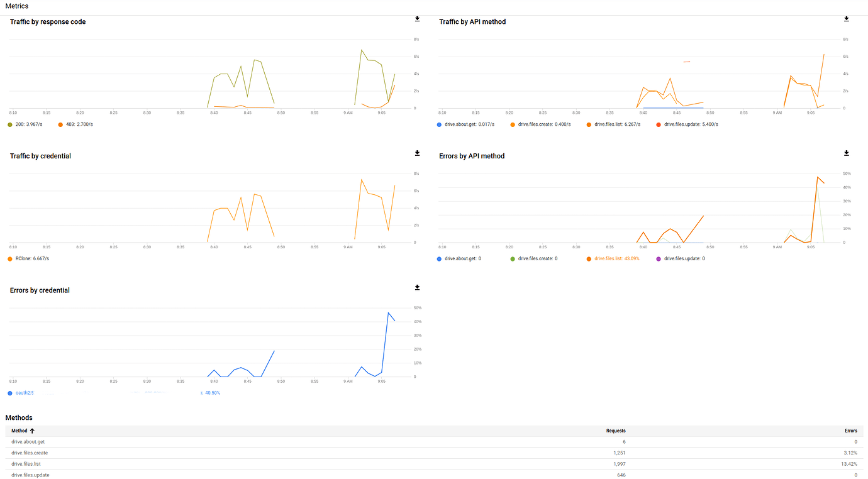
Task: Download the Errors by API method chart data
Action: point(846,153)
